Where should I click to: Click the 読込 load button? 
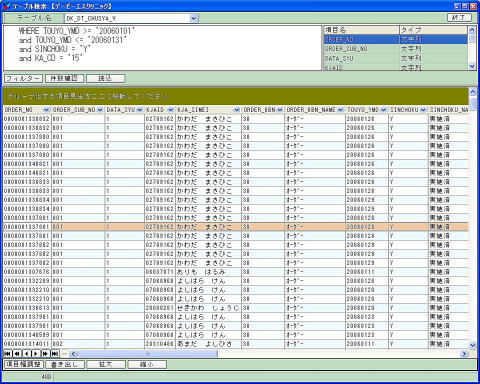(x=106, y=79)
